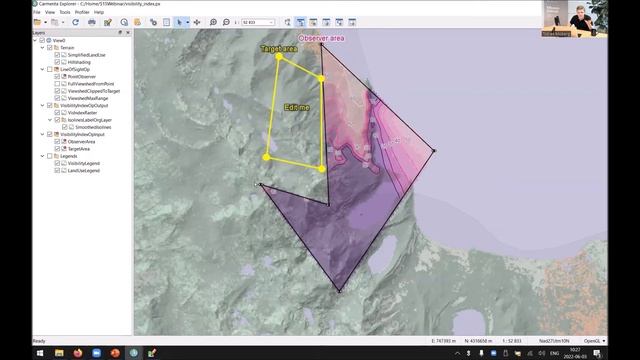The image size is (640, 360).
Task: Collapse the VisibilityIndexOpOutput group
Action: tap(42, 105)
